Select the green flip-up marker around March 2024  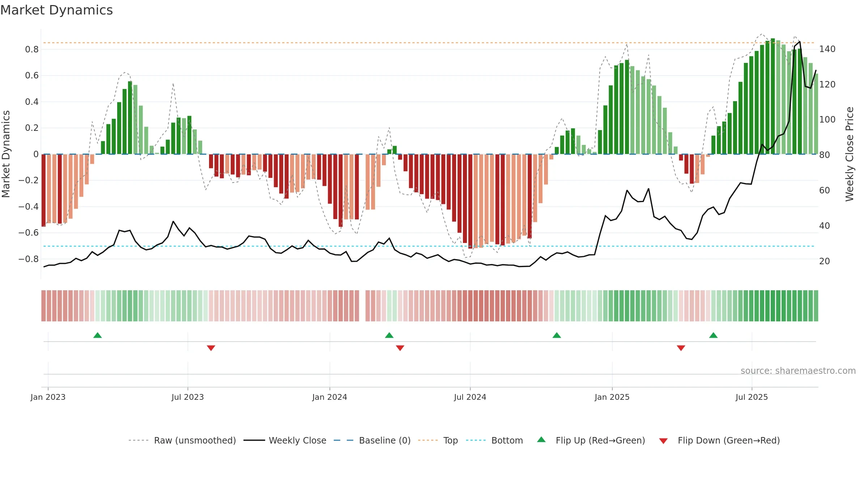click(x=389, y=335)
